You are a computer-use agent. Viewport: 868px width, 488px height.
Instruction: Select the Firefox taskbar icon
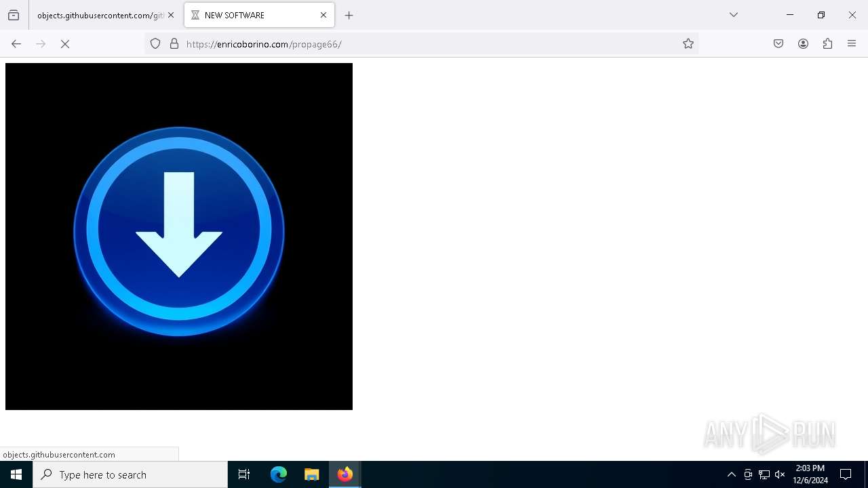(345, 474)
